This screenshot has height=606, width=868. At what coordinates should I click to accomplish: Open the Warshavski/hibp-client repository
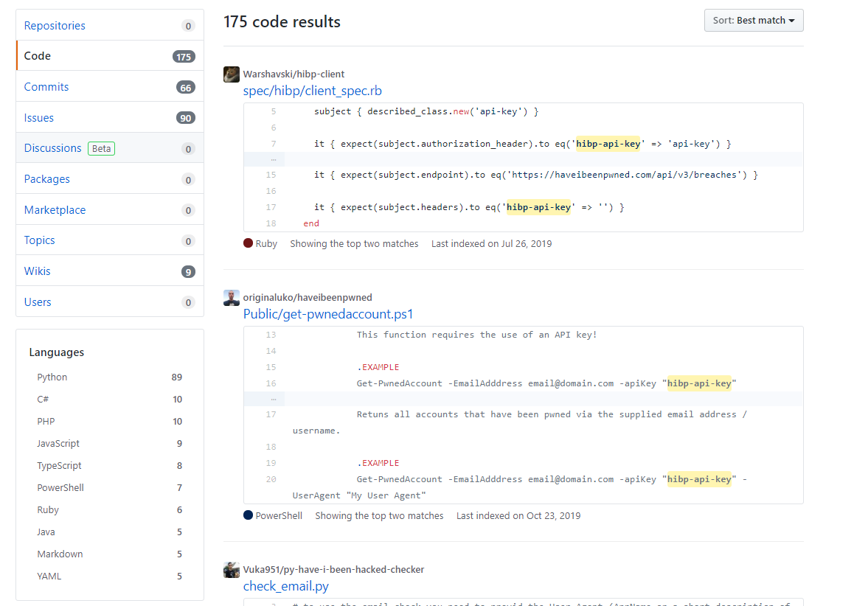pyautogui.click(x=294, y=74)
